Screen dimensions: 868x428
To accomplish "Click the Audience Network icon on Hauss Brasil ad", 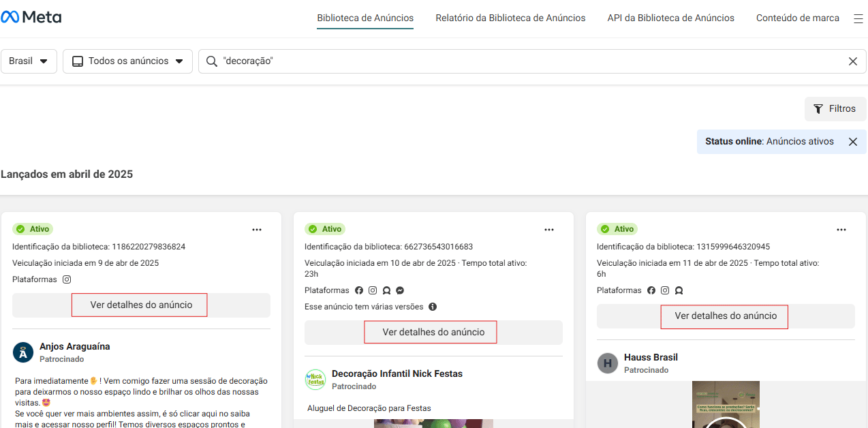I will click(679, 290).
